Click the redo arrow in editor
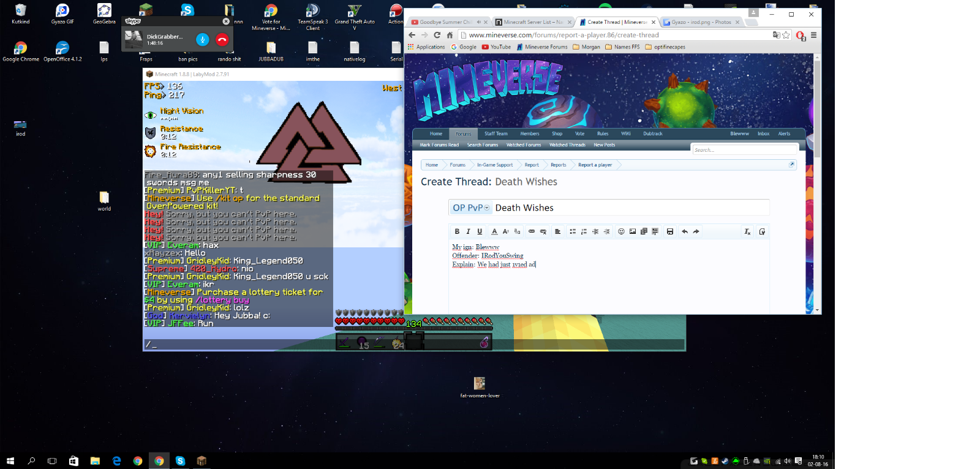 point(696,231)
